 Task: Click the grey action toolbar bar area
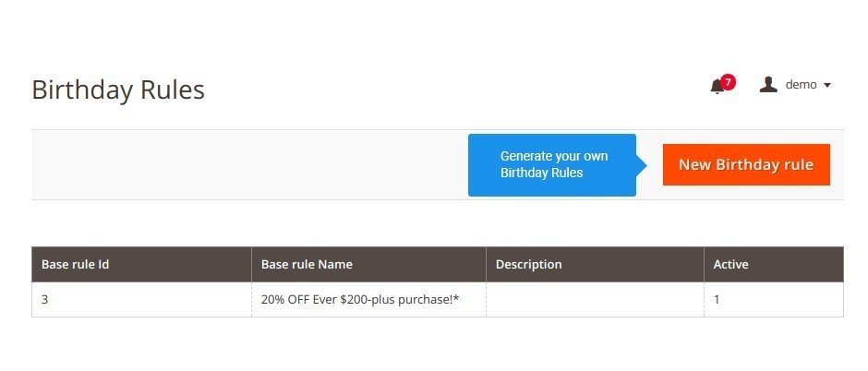[249, 165]
